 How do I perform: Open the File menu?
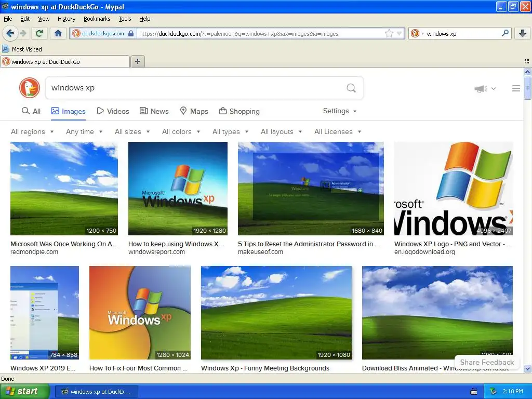8,19
